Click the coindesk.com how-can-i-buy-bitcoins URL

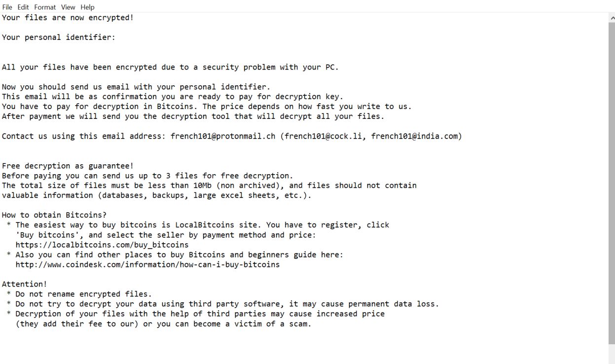pos(147,264)
